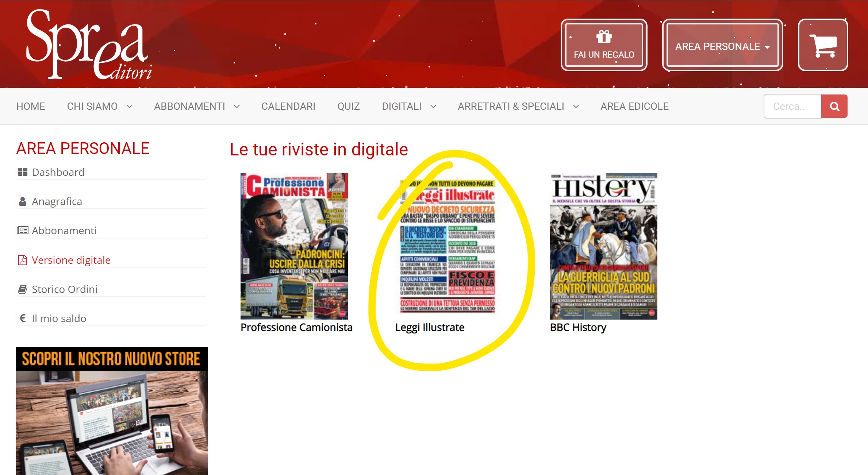Open the Leggi Illustrate cover thumbnail
The image size is (868, 475).
448,246
